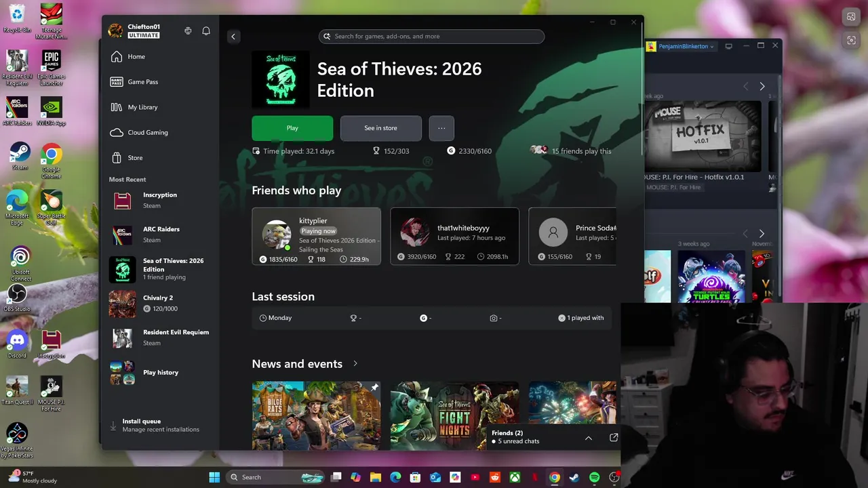
Task: Click the green Play button
Action: pos(292,128)
